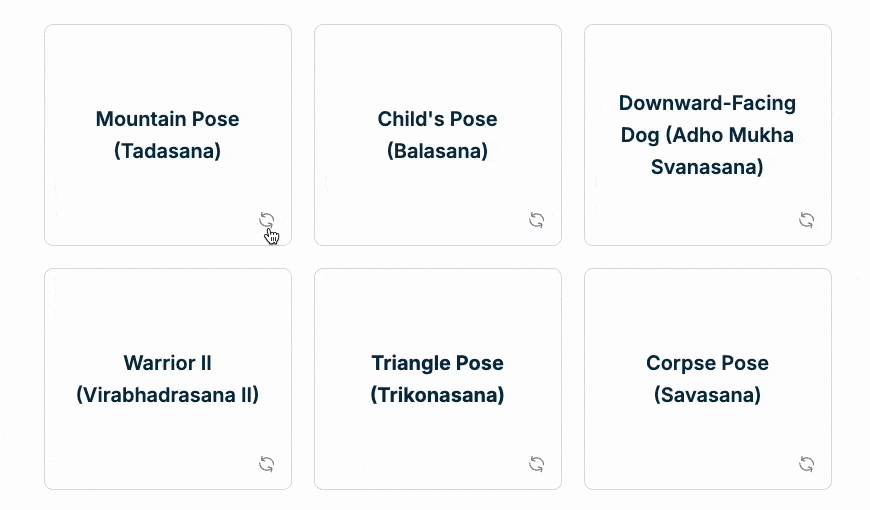Select the "(Virabhadrasana II)" text line
870x510 pixels.
[167, 395]
